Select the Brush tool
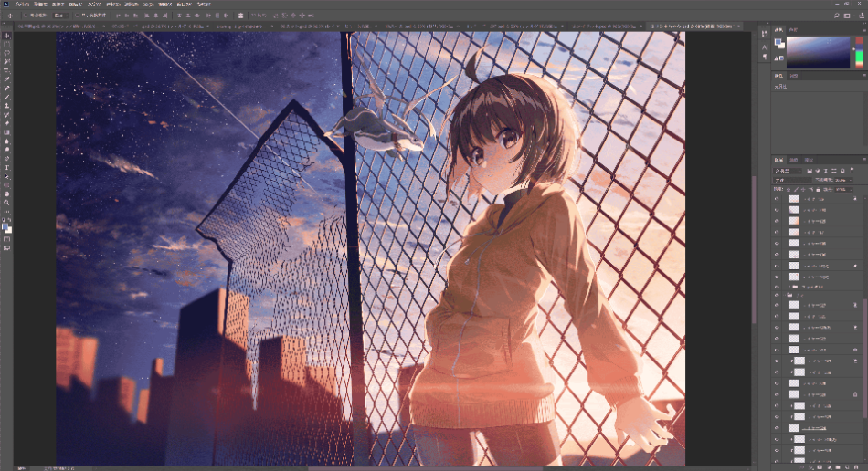 click(6, 98)
